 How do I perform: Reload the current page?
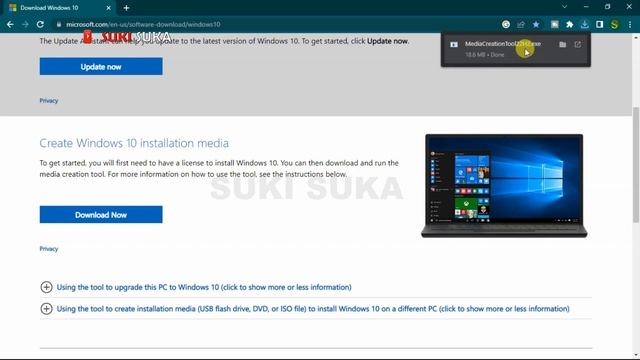click(40, 24)
